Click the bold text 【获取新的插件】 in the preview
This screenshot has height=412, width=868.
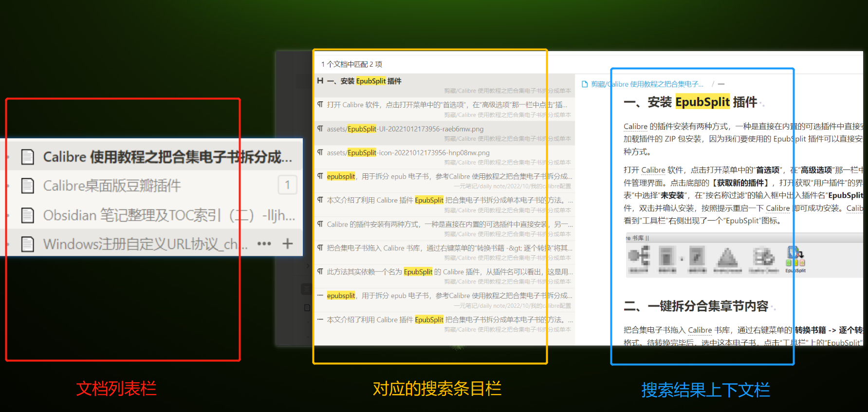[x=740, y=183]
